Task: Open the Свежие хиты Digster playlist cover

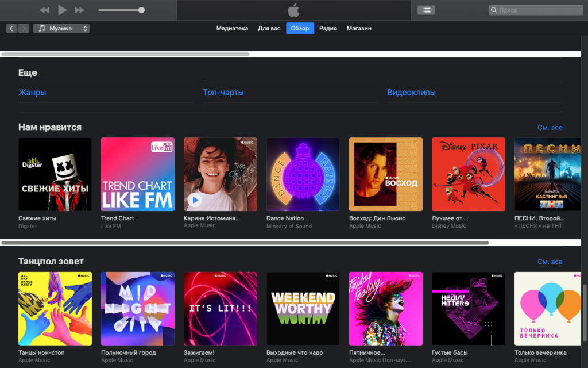Action: (x=55, y=174)
